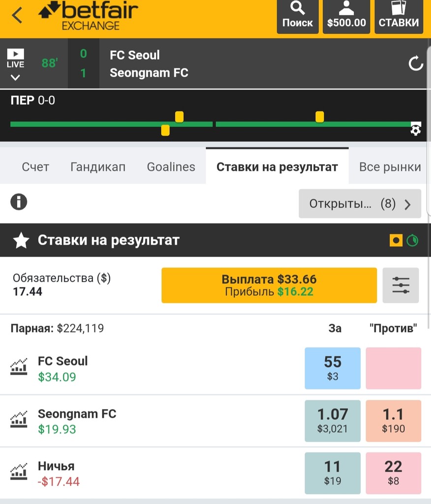Switch to the Goalines tab
The image size is (431, 504).
pyautogui.click(x=171, y=167)
